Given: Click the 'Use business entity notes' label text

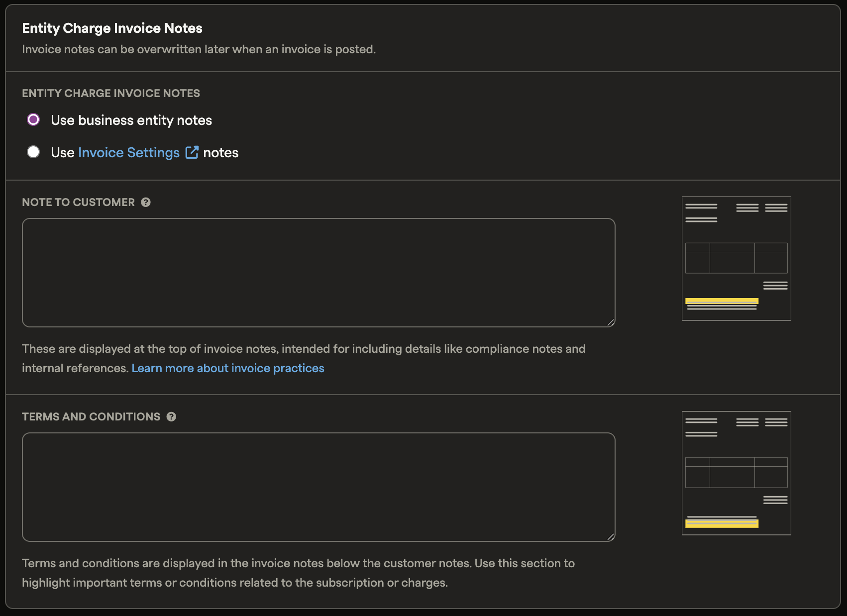Looking at the screenshot, I should (x=131, y=120).
